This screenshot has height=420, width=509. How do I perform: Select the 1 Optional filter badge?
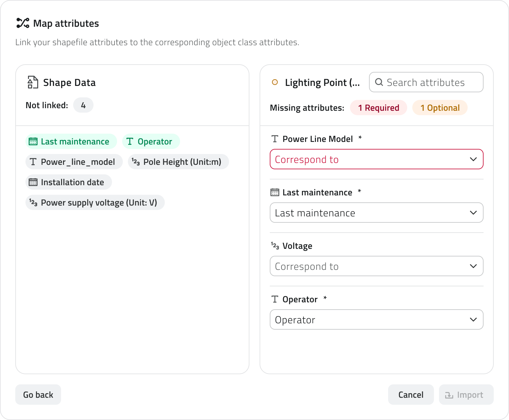pyautogui.click(x=440, y=108)
